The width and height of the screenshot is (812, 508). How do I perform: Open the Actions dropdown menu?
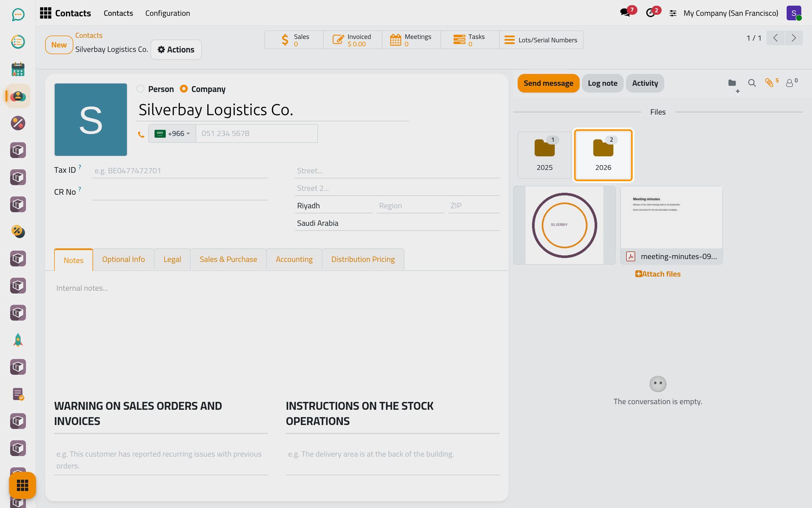click(176, 50)
